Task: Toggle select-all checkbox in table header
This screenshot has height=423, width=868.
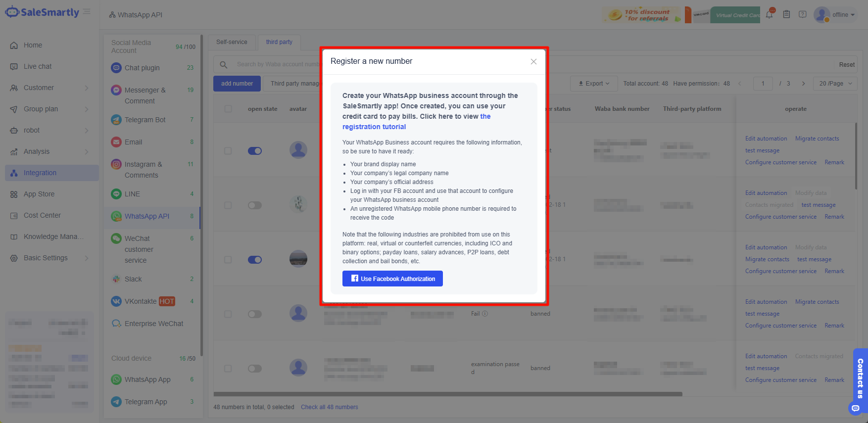Action: pos(228,109)
